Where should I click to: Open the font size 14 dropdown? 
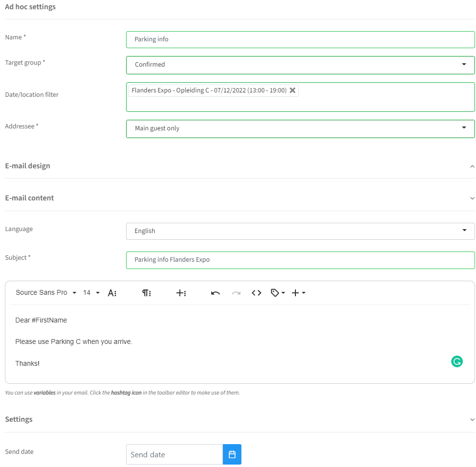click(91, 293)
